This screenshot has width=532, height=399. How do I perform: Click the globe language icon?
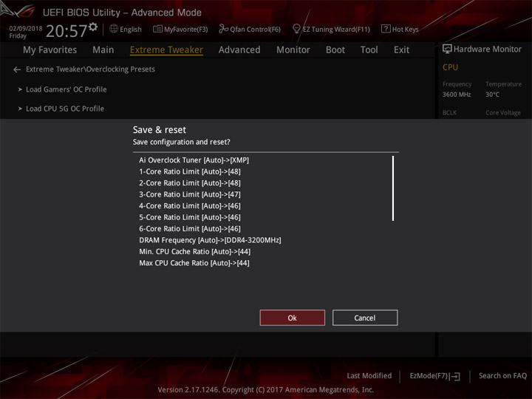(x=114, y=29)
